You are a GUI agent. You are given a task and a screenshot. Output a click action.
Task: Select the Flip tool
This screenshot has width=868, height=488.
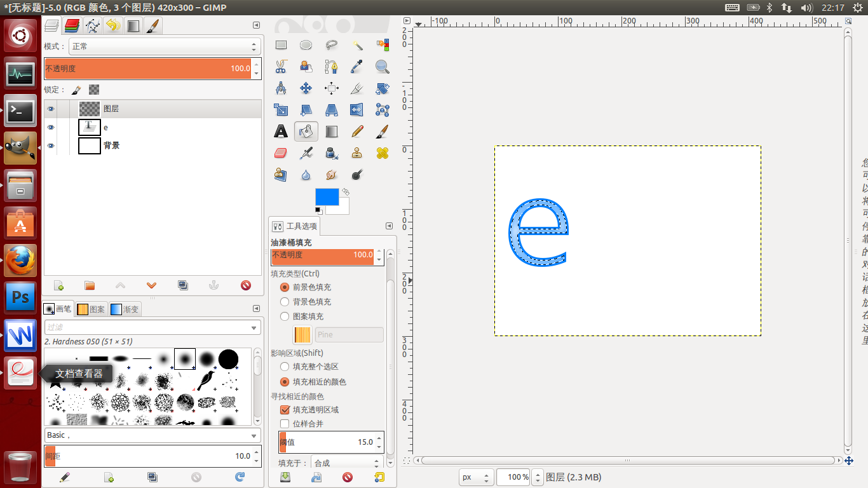pyautogui.click(x=357, y=110)
